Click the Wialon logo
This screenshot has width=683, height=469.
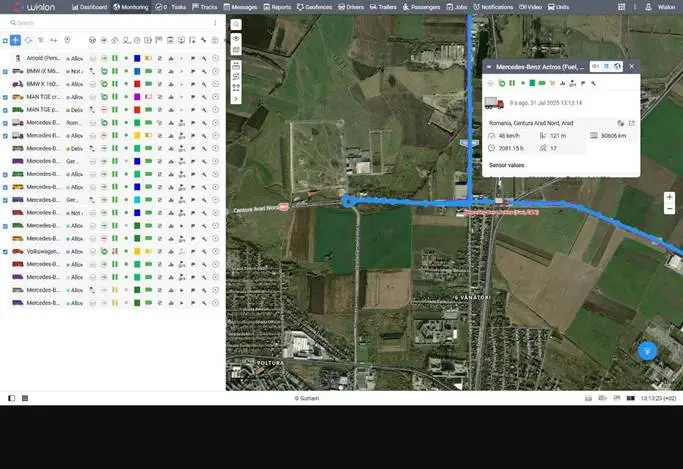[x=34, y=7]
